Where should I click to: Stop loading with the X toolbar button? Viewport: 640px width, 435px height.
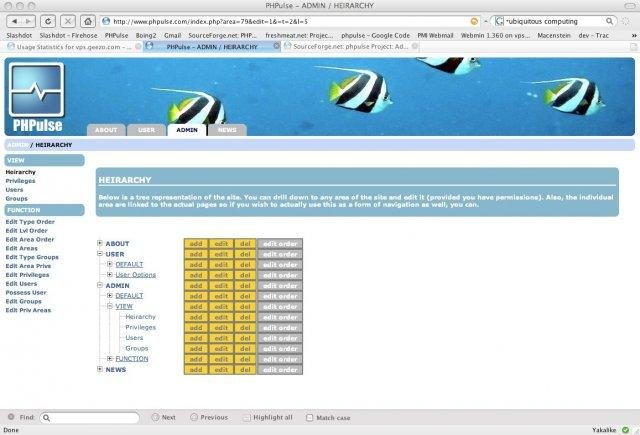(x=68, y=21)
